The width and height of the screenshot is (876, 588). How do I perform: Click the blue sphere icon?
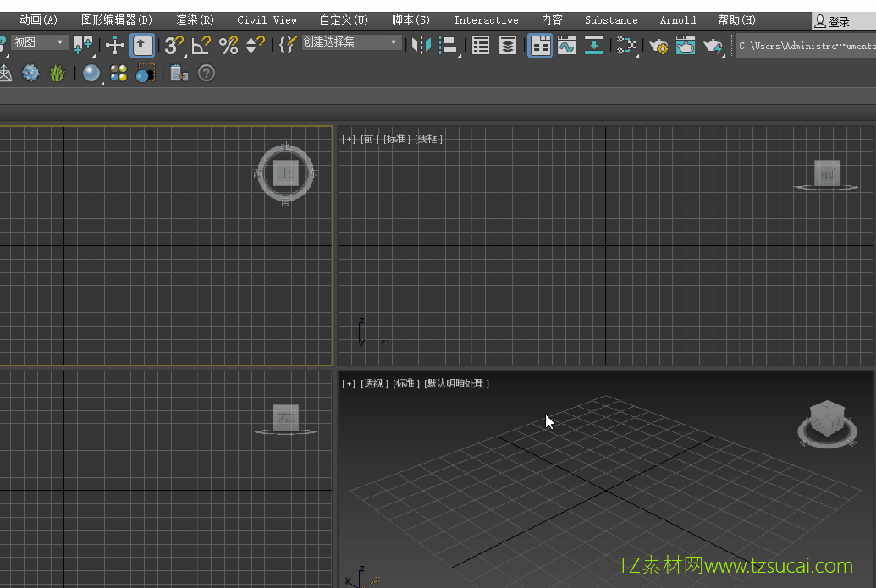pos(91,73)
